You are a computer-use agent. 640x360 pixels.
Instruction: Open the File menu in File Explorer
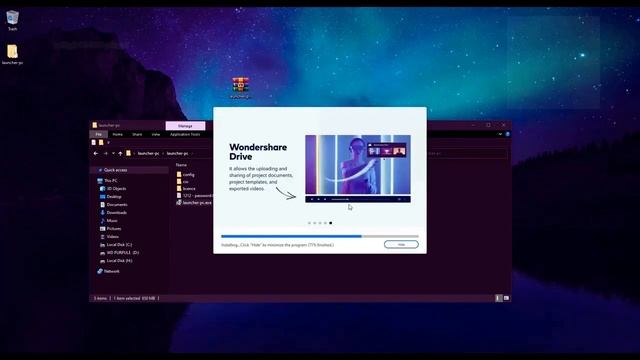click(99, 134)
